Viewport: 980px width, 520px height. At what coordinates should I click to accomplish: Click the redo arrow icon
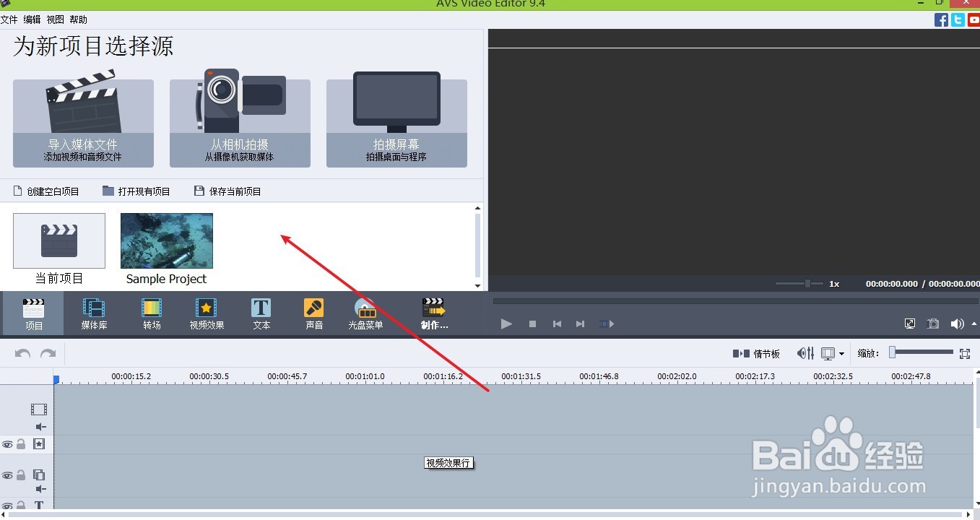(48, 354)
